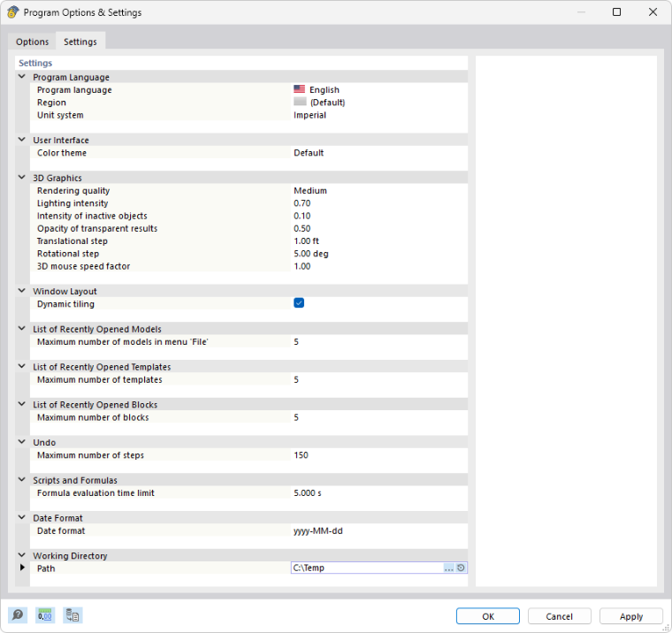Click the 3D mouse speed factor value 1.00
The height and width of the screenshot is (633, 672).
tap(302, 266)
